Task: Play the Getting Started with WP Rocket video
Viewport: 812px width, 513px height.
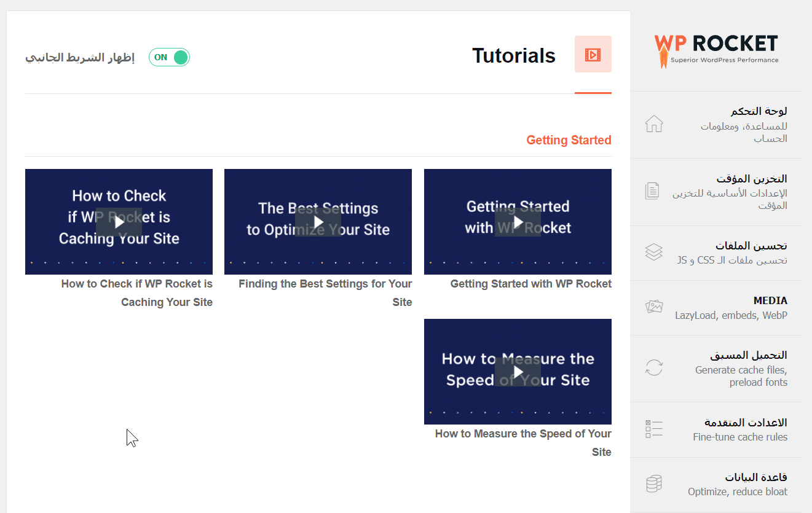Action: pyautogui.click(x=518, y=222)
